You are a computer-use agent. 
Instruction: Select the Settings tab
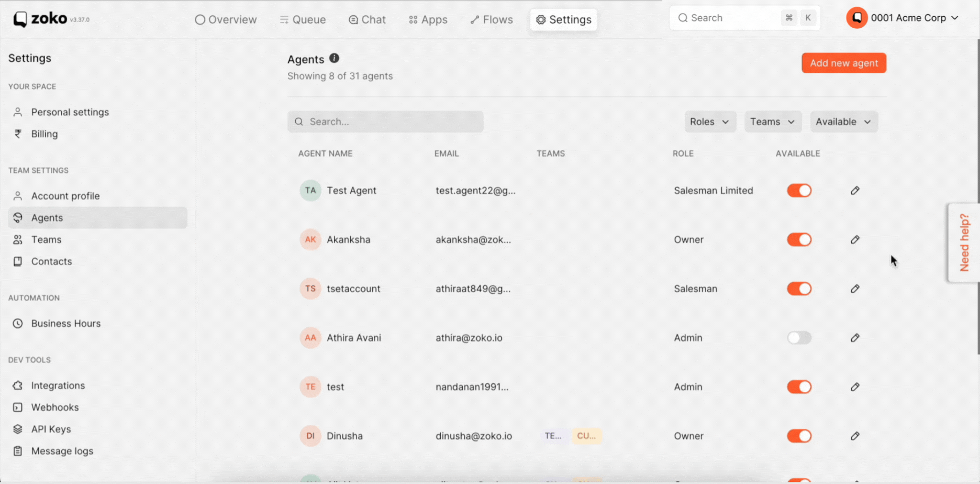click(x=563, y=19)
